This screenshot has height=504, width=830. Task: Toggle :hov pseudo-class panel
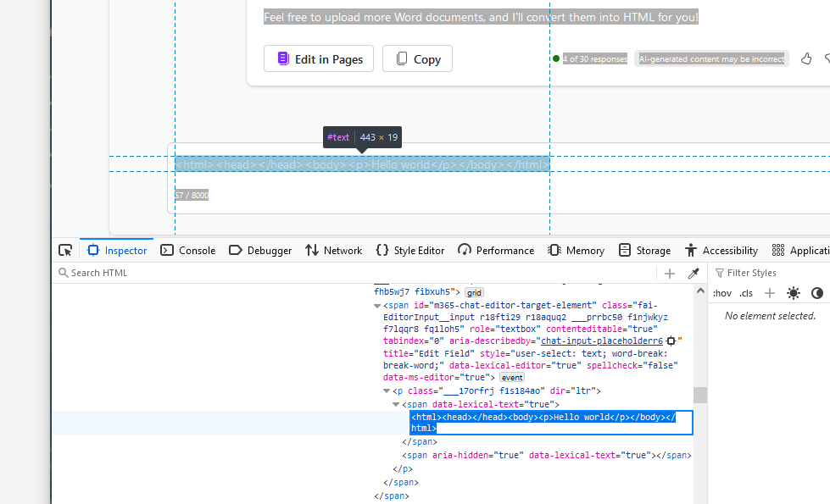pyautogui.click(x=722, y=293)
